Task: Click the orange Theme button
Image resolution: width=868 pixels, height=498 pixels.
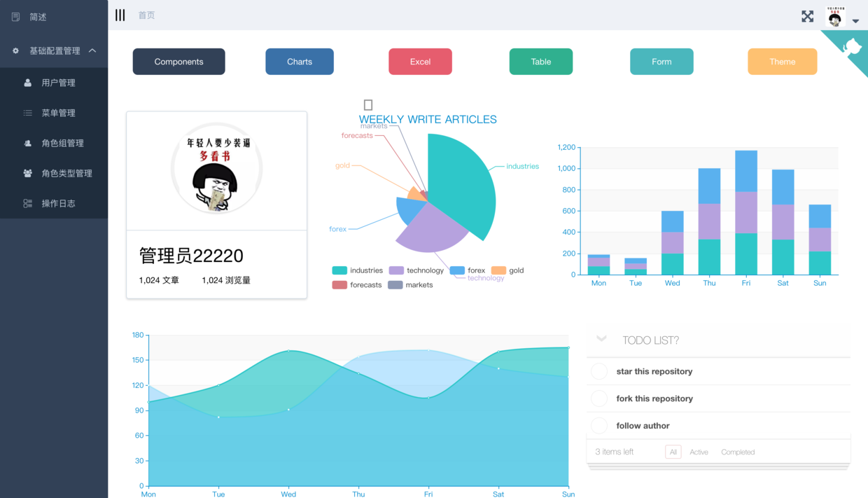Action: click(783, 62)
